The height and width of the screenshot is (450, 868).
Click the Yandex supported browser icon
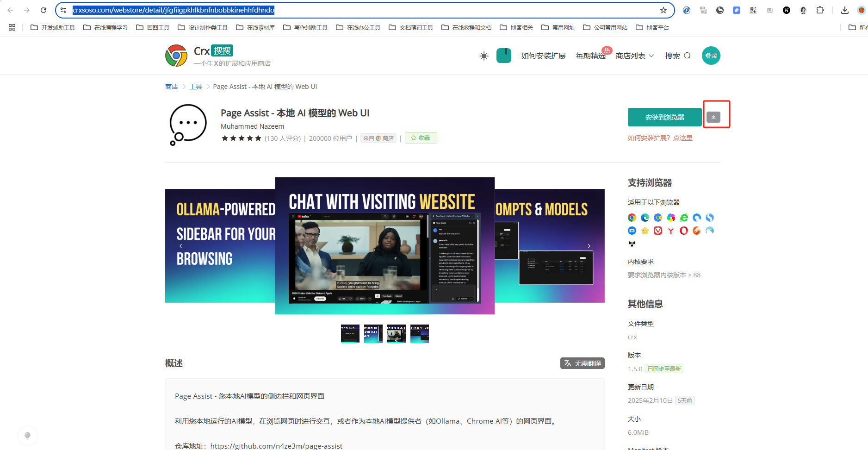pos(671,231)
